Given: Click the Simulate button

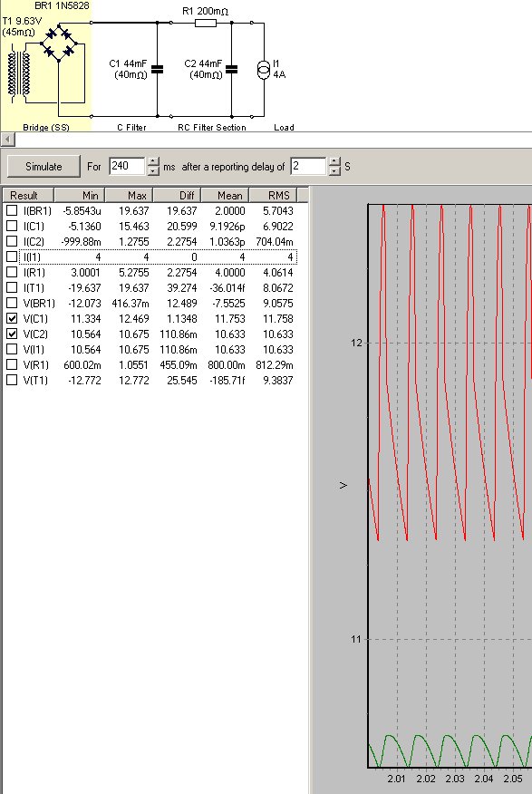Looking at the screenshot, I should (44, 166).
